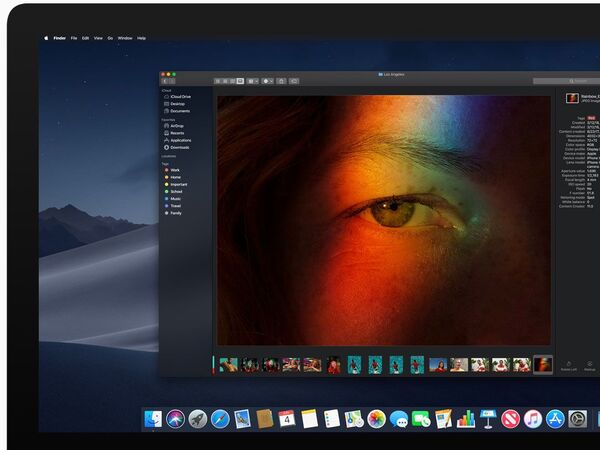
Task: Select the first thumbnail in gallery strip
Action: tap(228, 365)
